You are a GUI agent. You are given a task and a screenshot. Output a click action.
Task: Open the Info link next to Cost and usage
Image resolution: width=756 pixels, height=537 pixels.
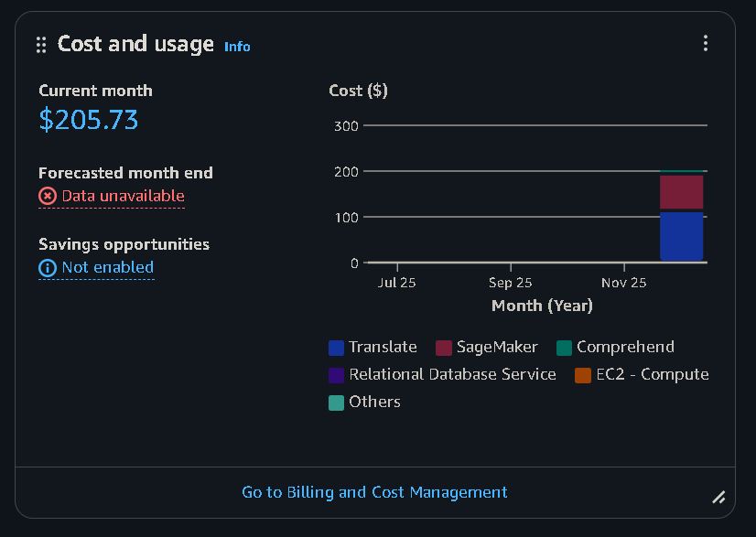coord(237,47)
